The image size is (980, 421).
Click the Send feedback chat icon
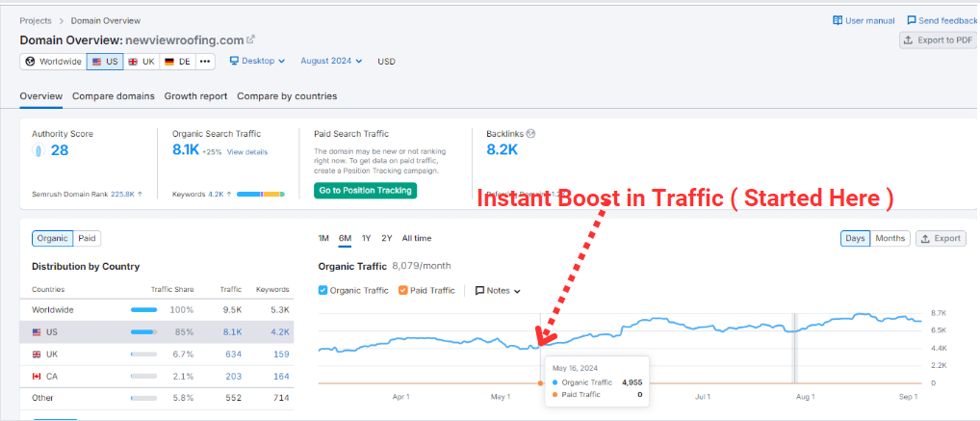(x=912, y=20)
